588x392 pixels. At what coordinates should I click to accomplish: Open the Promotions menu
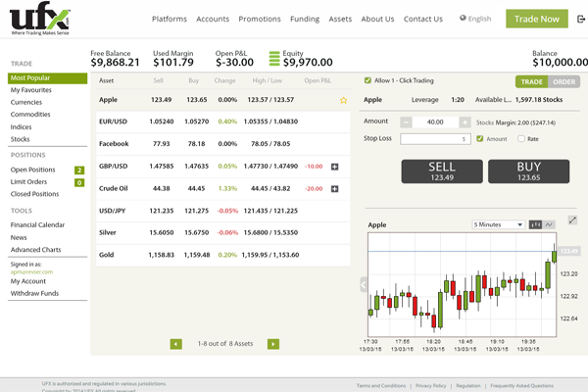click(x=260, y=19)
